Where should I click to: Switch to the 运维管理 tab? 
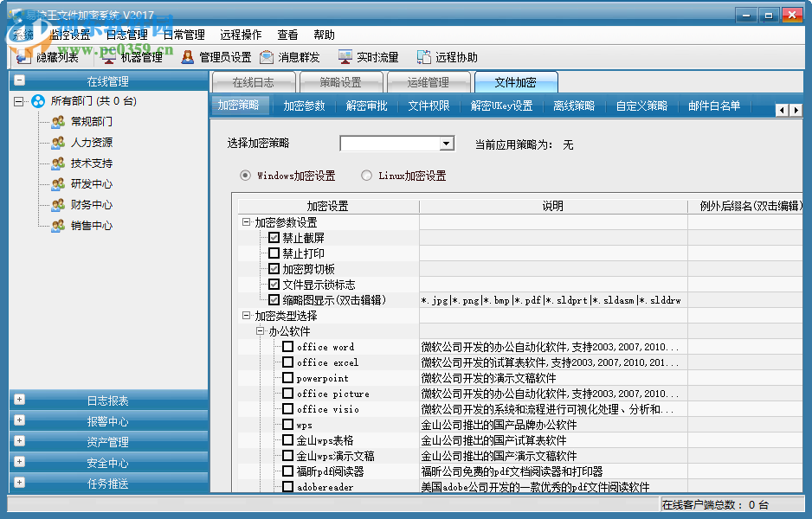(429, 82)
